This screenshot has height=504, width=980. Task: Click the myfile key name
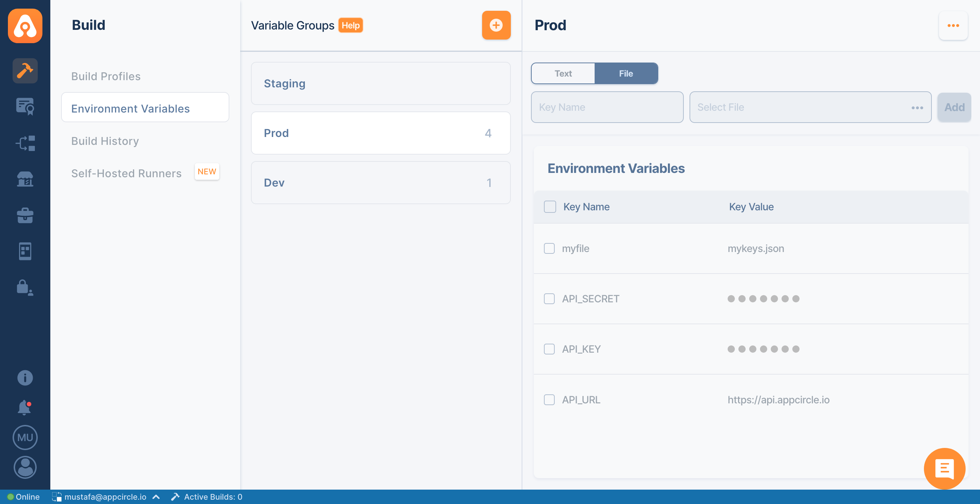tap(575, 248)
